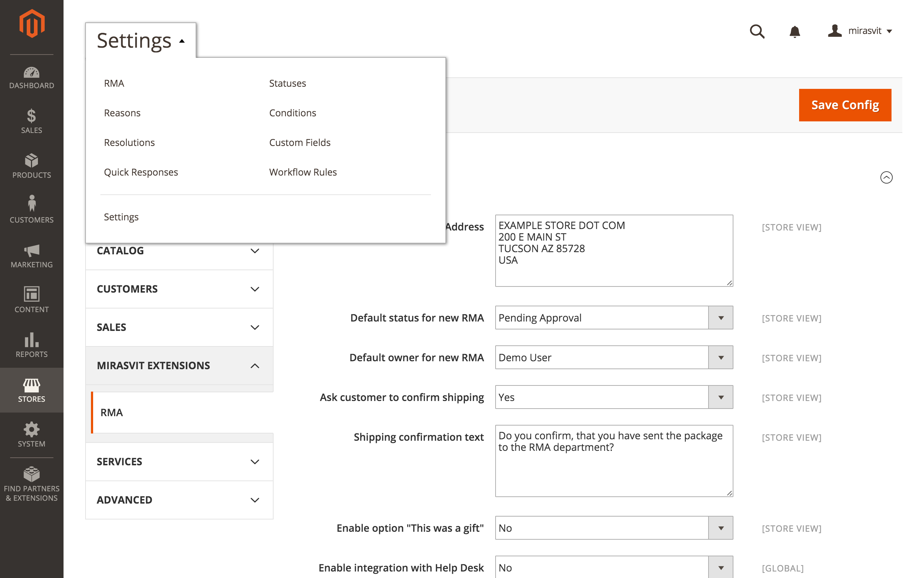This screenshot has height=578, width=924.
Task: Click the search magnifier icon
Action: click(757, 31)
